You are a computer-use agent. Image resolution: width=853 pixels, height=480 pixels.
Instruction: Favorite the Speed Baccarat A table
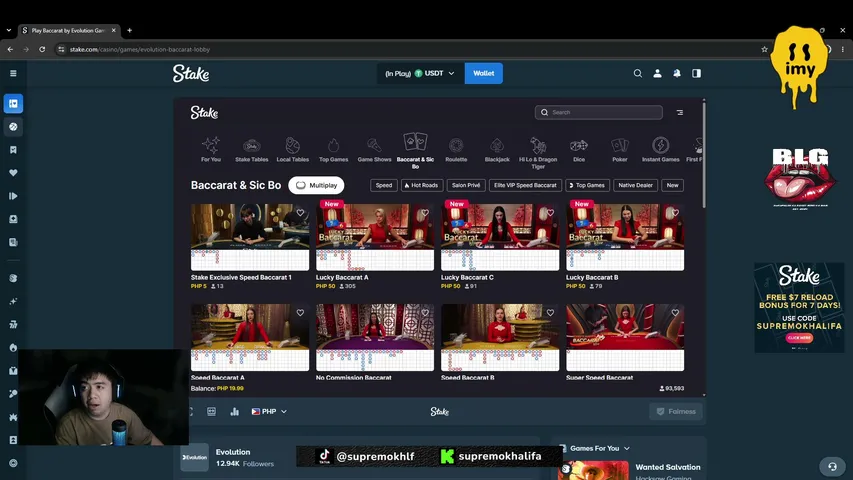pyautogui.click(x=300, y=313)
